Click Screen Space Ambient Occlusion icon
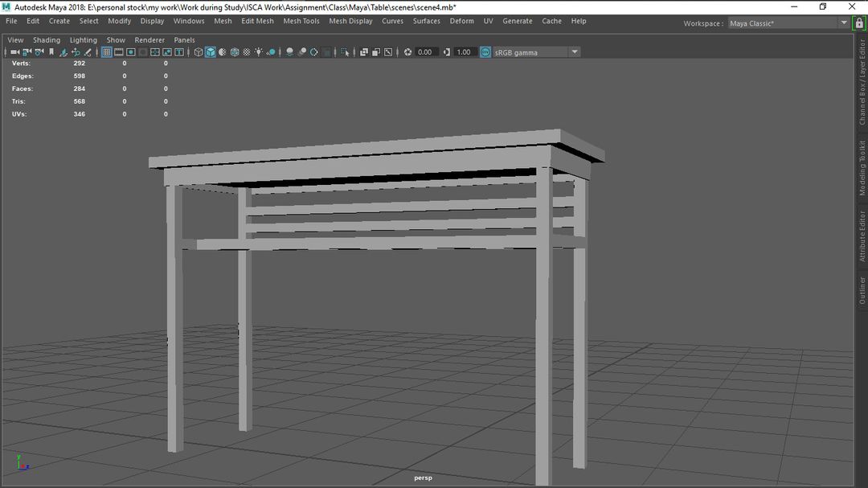The height and width of the screenshot is (488, 868). pos(289,52)
